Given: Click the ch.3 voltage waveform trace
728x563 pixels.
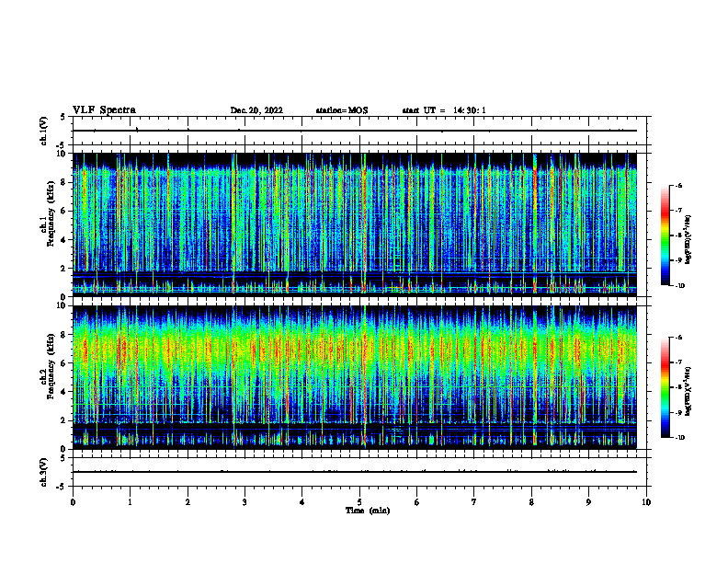Looking at the screenshot, I should tap(355, 472).
